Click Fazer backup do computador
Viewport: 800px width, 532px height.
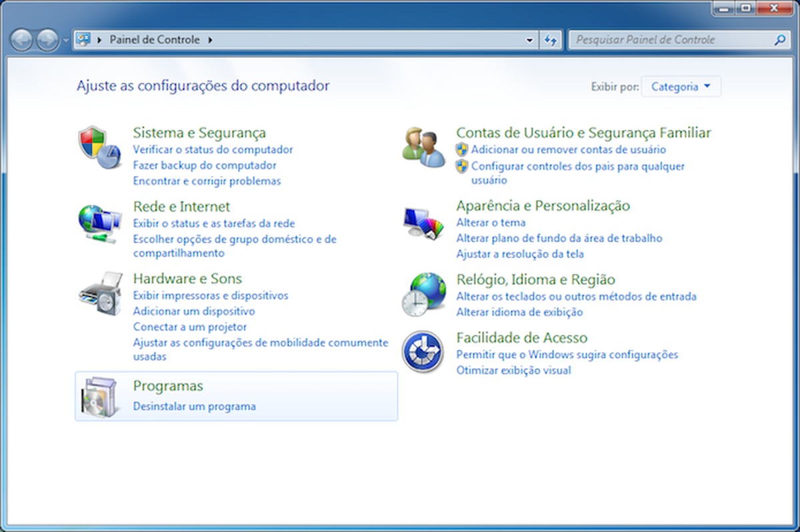205,165
